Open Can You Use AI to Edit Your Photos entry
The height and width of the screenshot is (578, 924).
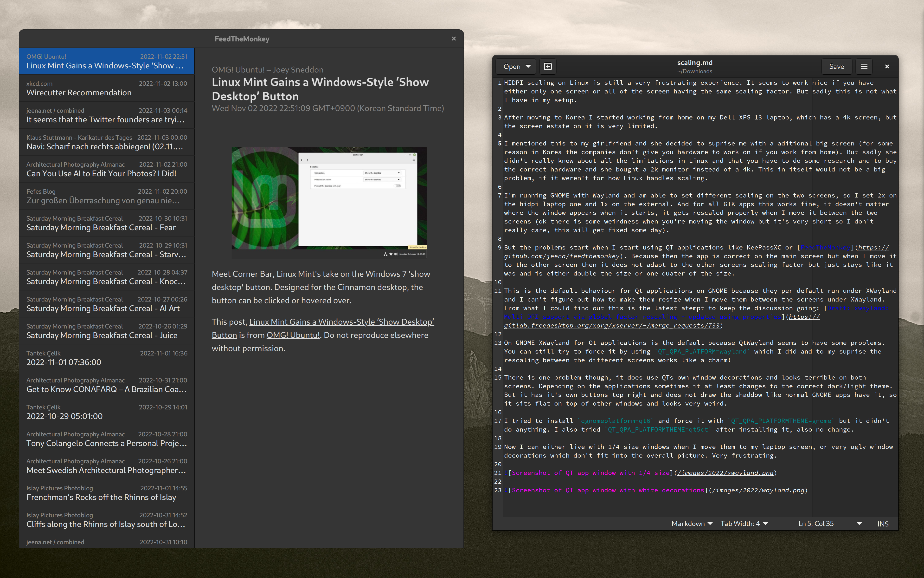click(x=107, y=169)
